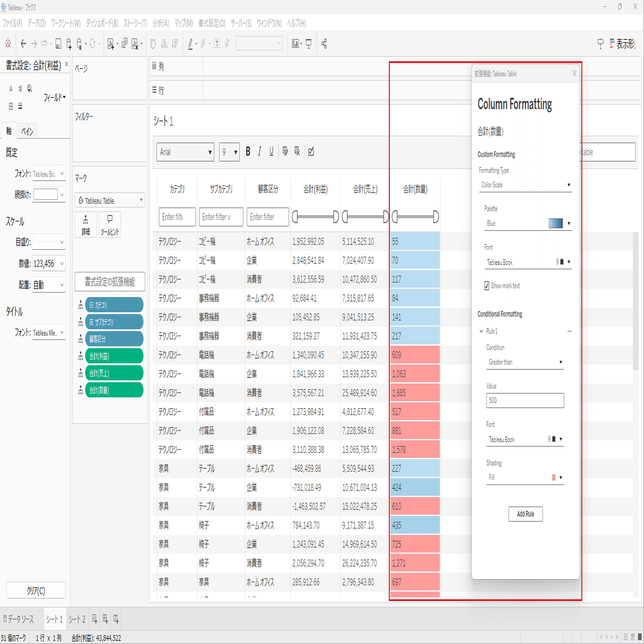
Task: Open the Formatting Type Color Scale dropdown
Action: [525, 185]
